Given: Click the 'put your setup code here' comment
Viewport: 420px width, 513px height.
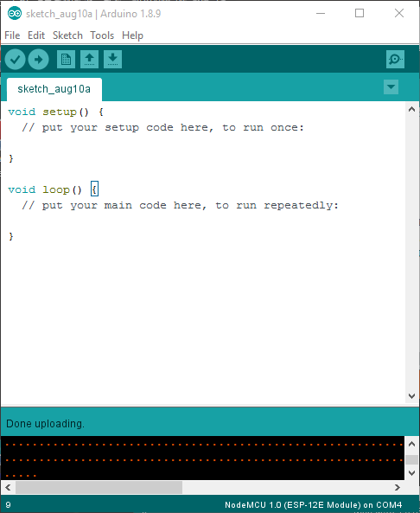Looking at the screenshot, I should coord(162,127).
